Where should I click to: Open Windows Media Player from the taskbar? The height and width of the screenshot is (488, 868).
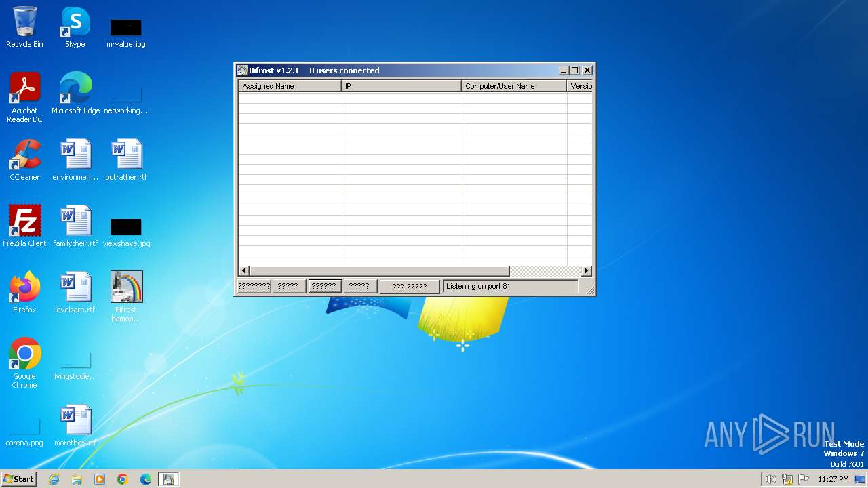click(x=100, y=479)
